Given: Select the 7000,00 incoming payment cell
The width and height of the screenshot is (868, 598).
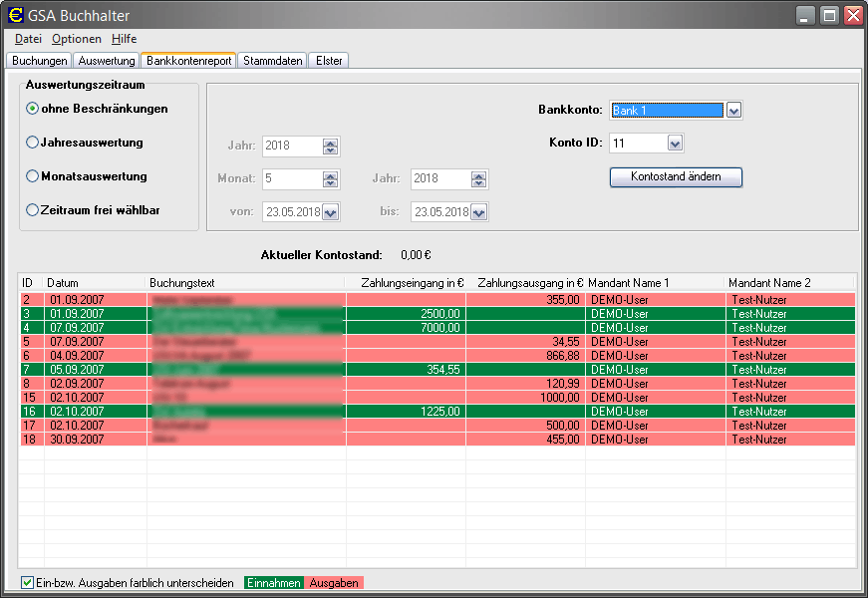Looking at the screenshot, I should coord(406,327).
